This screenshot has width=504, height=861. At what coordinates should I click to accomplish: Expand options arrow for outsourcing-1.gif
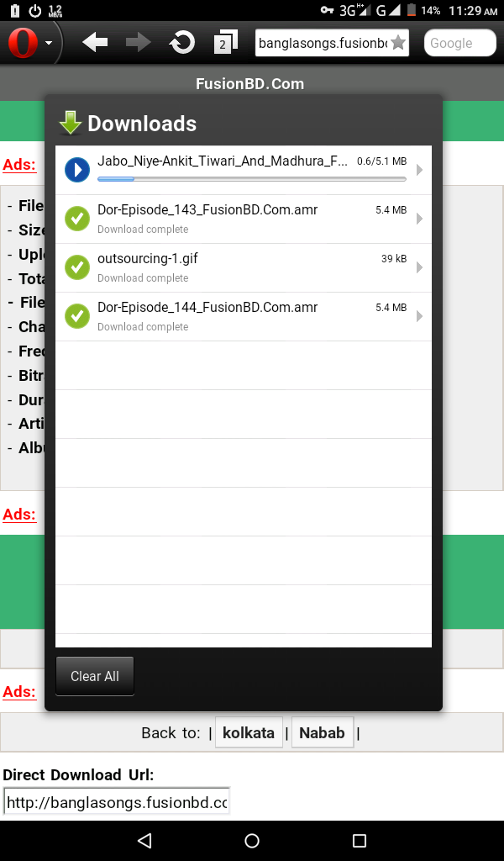(x=419, y=267)
